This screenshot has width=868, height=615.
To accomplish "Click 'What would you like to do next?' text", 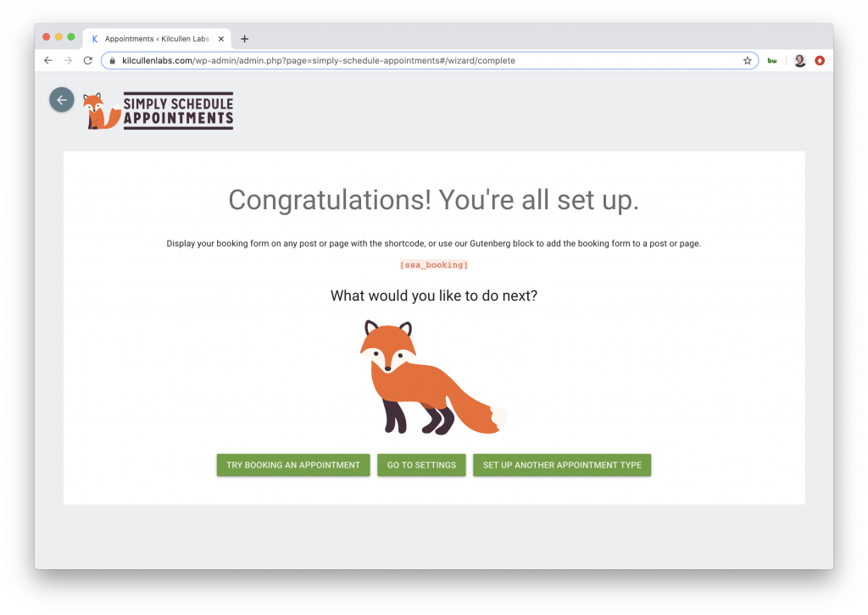I will [x=434, y=296].
